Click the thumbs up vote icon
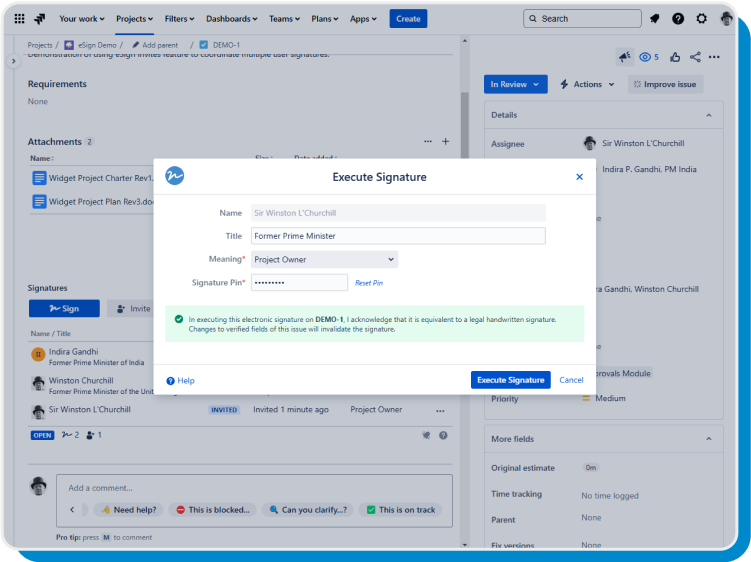Image resolution: width=751 pixels, height=562 pixels. [x=675, y=57]
